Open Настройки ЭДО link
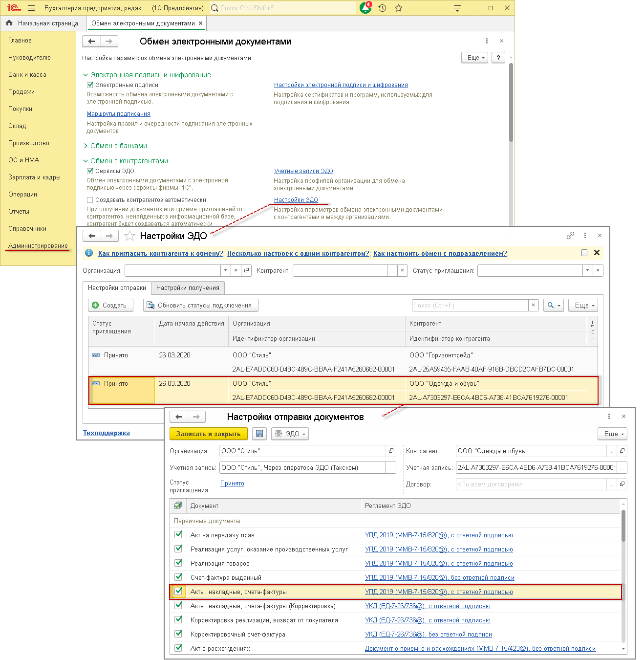This screenshot has width=644, height=660. coord(296,199)
